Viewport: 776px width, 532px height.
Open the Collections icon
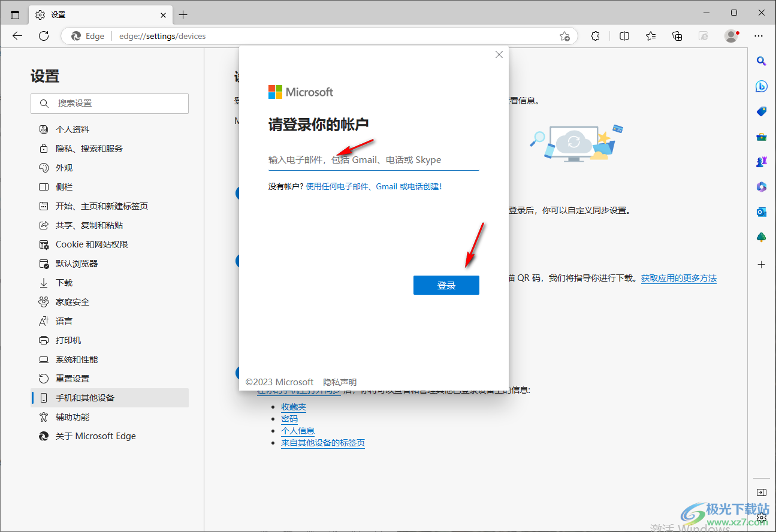[x=677, y=36]
